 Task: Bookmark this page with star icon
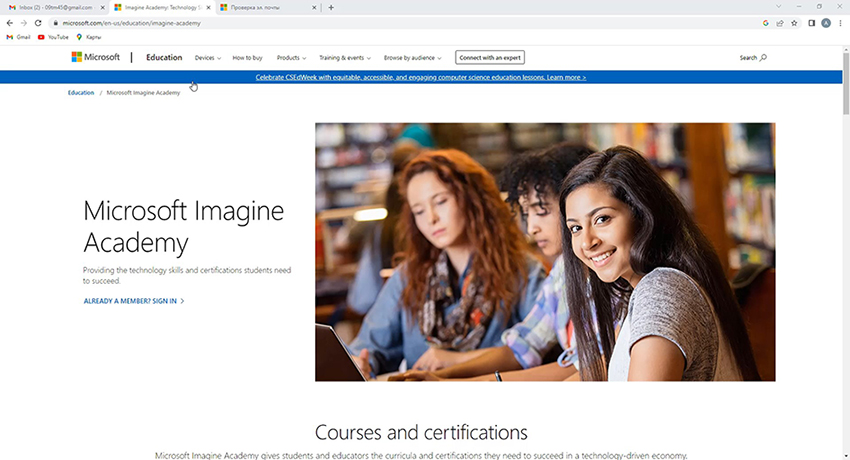tap(794, 23)
